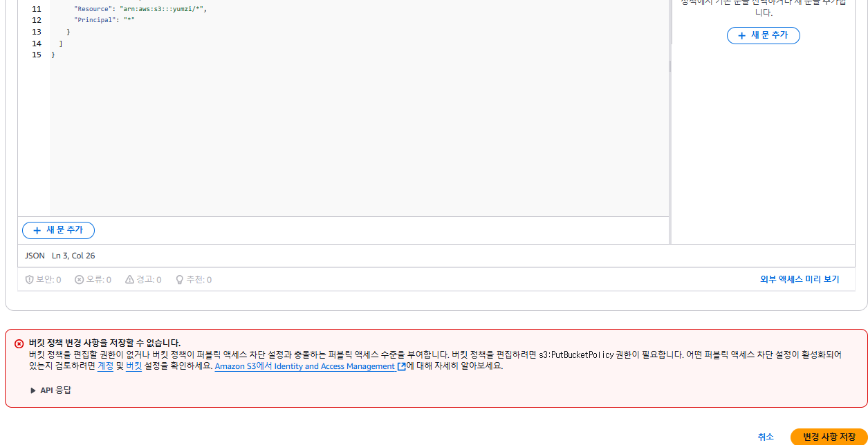The width and height of the screenshot is (868, 445).
Task: Place cursor on the Resource line of policy
Action: point(140,9)
